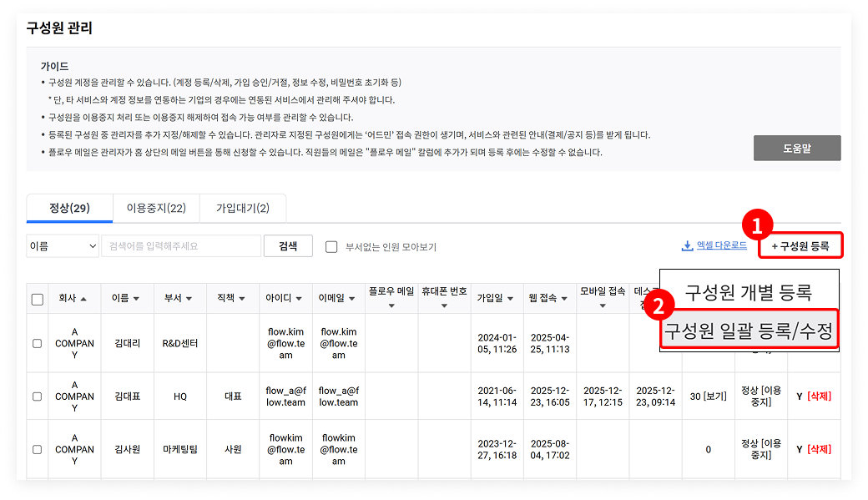Sort by 직책 column arrow
Viewport: 868px width, 500px height.
tap(242, 299)
